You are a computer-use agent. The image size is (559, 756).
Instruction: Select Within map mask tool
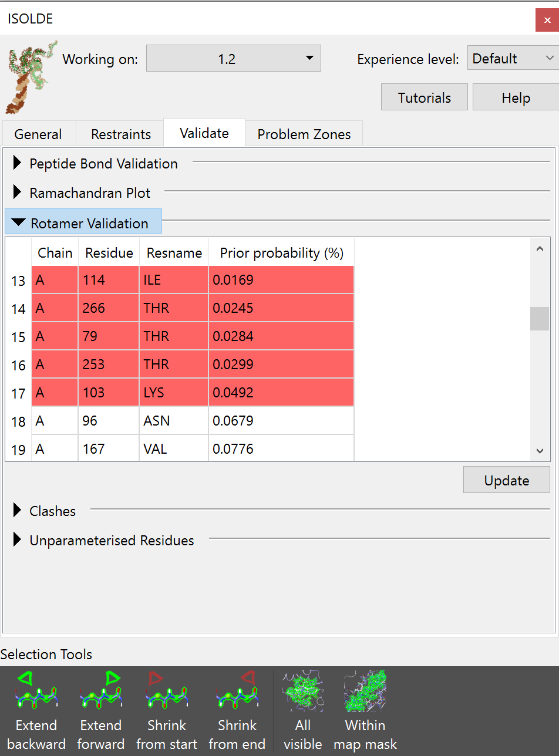[x=365, y=711]
